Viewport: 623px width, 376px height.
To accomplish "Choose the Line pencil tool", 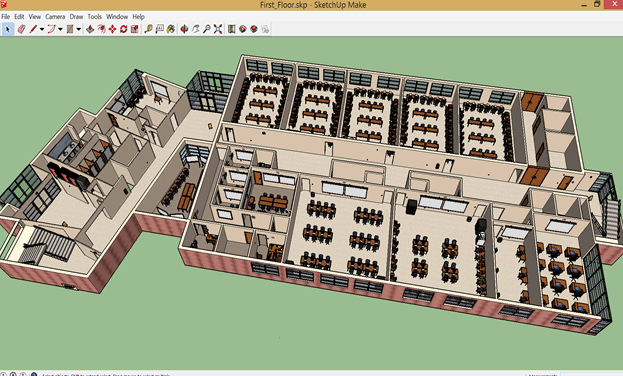I will coord(33,29).
